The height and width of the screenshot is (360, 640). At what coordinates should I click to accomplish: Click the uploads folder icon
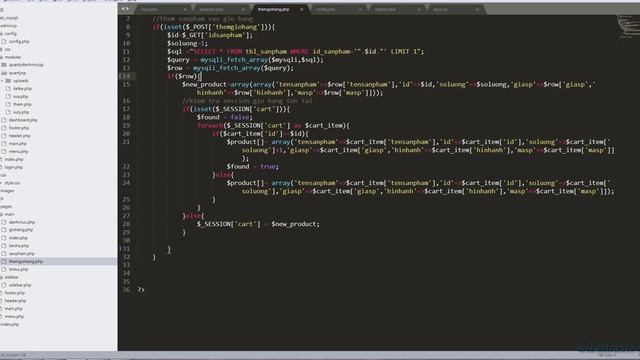(x=8, y=81)
